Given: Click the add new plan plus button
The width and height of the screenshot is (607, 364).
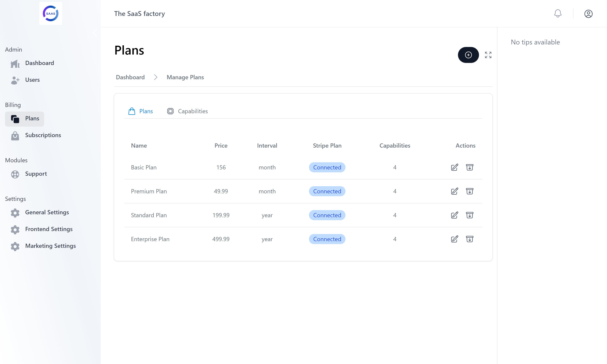Looking at the screenshot, I should pyautogui.click(x=468, y=55).
